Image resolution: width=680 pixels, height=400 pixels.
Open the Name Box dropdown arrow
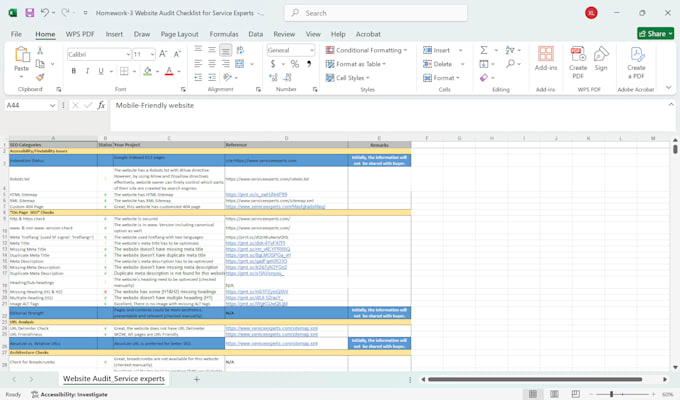click(x=52, y=105)
